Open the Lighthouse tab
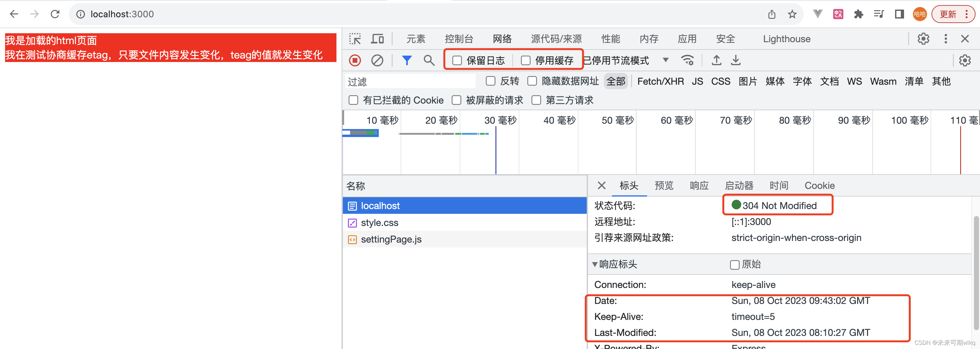This screenshot has height=349, width=980. 786,39
